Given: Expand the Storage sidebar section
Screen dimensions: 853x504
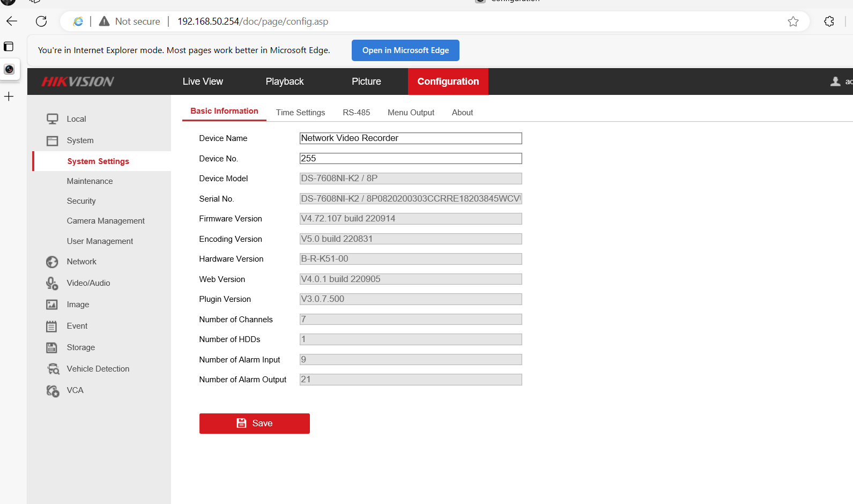Looking at the screenshot, I should click(x=81, y=347).
